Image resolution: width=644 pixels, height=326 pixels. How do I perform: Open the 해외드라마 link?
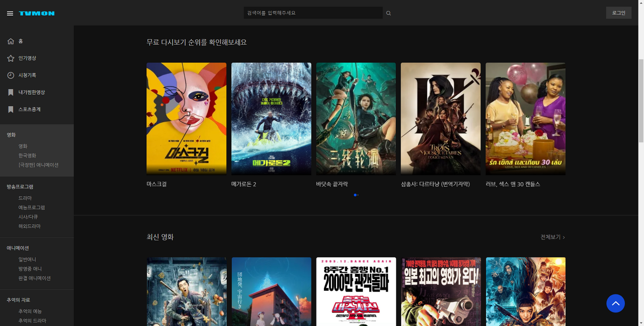pos(29,226)
